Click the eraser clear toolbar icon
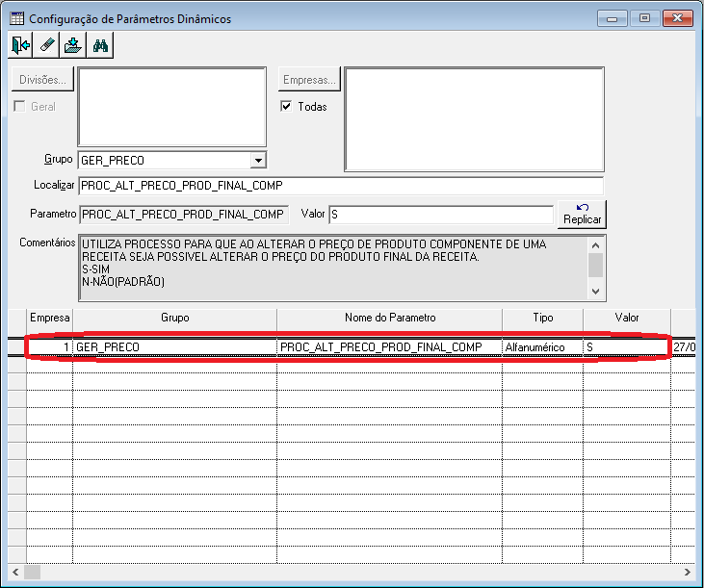This screenshot has height=588, width=704. click(x=46, y=45)
